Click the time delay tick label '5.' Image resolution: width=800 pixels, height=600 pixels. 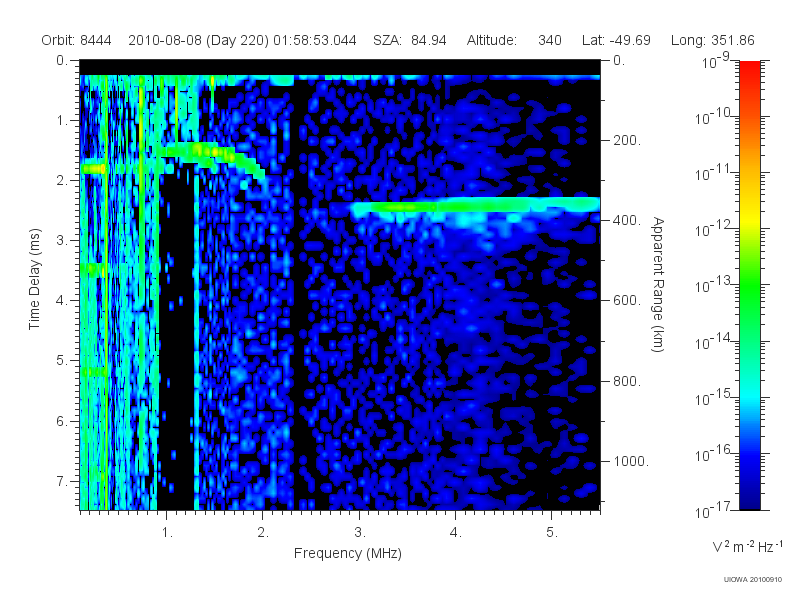point(62,361)
